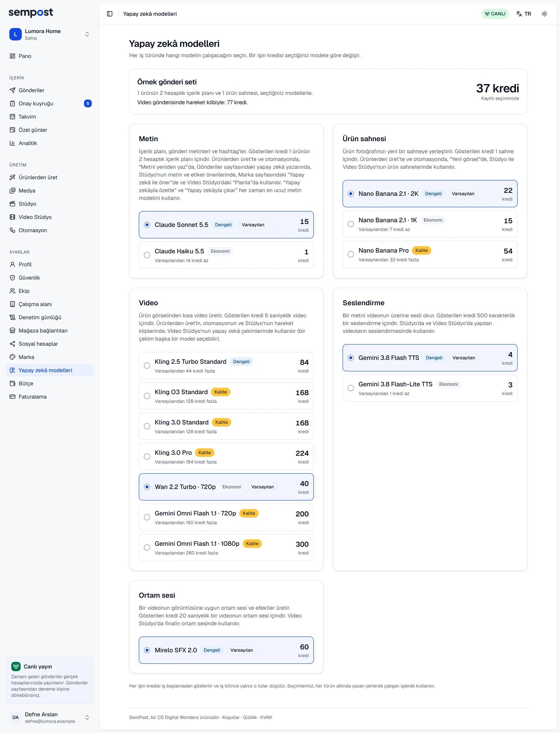Open Güvenlik shield icon
Screen dimensions: 560x733
(13, 278)
